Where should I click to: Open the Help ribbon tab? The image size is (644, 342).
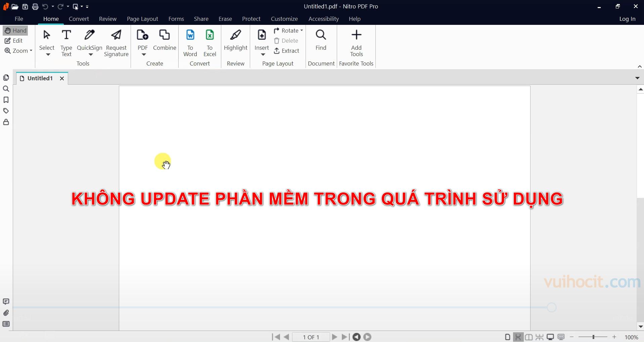pos(355,19)
